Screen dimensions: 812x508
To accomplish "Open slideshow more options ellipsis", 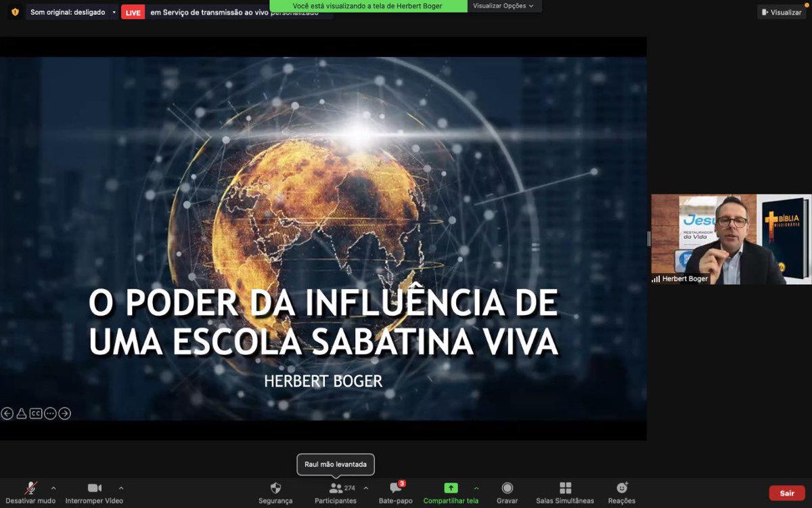I will [50, 413].
